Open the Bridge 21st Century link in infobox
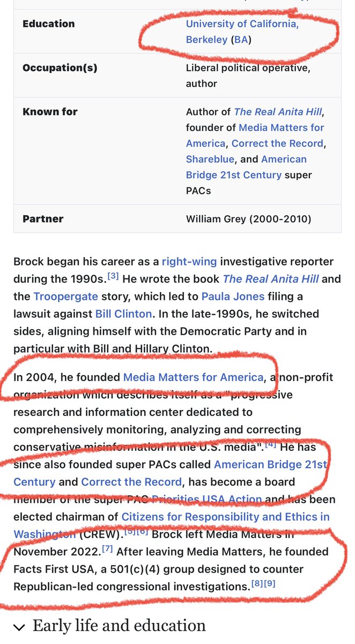The image size is (355, 644). pyautogui.click(x=233, y=175)
